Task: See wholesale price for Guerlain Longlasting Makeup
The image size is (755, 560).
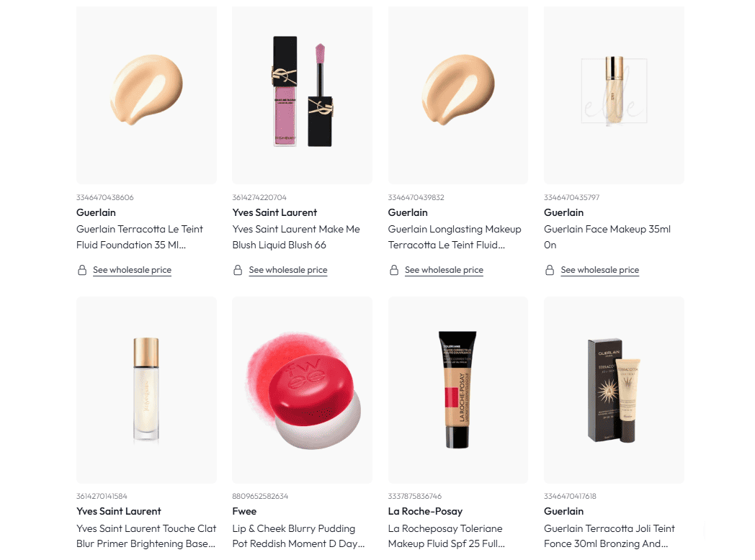Action: point(444,270)
